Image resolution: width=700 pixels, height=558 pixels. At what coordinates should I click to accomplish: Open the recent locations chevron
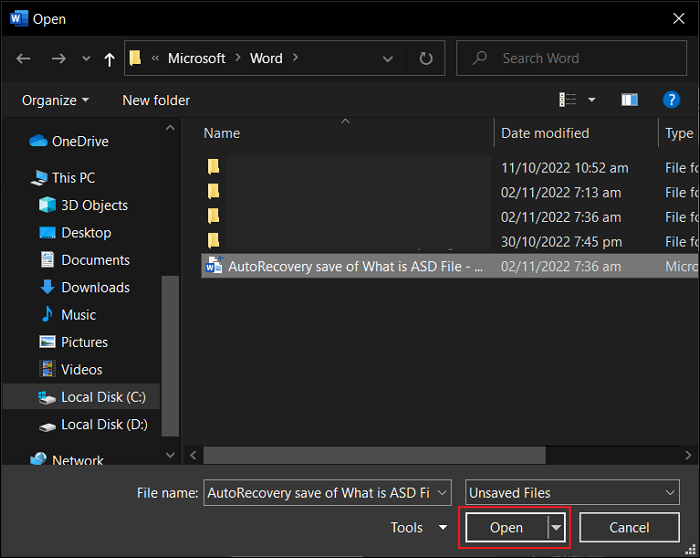pyautogui.click(x=86, y=58)
